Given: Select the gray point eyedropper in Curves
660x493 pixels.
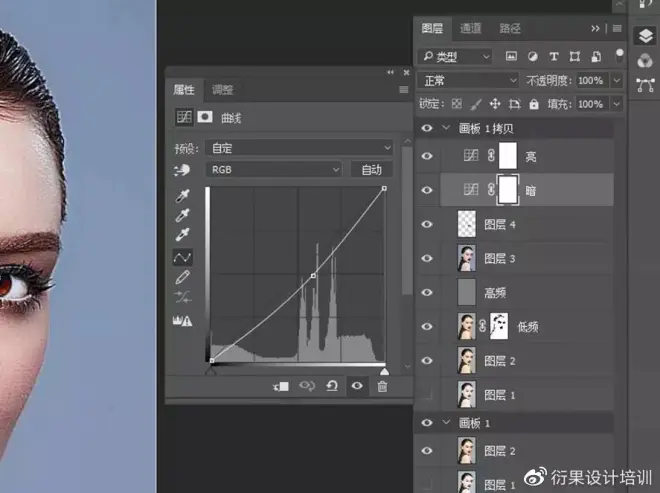Looking at the screenshot, I should tap(182, 215).
